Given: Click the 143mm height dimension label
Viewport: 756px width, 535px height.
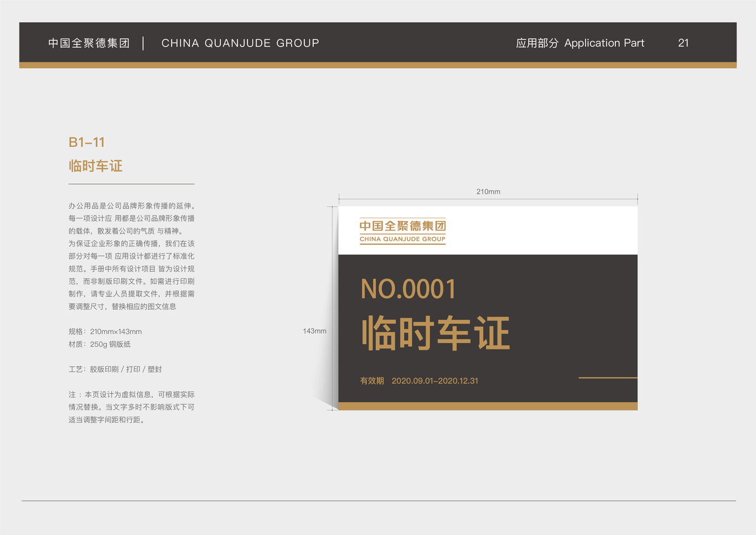Looking at the screenshot, I should [314, 331].
